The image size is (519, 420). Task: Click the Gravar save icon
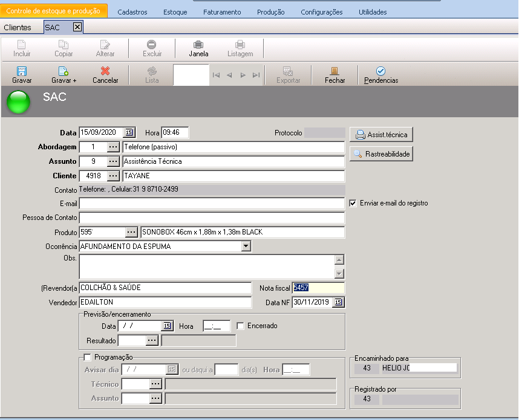click(22, 71)
